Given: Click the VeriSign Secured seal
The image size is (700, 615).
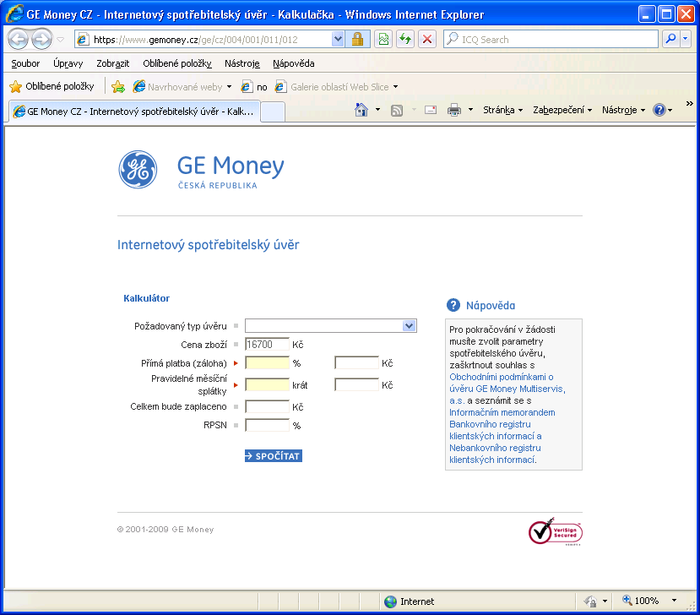Looking at the screenshot, I should pyautogui.click(x=556, y=531).
